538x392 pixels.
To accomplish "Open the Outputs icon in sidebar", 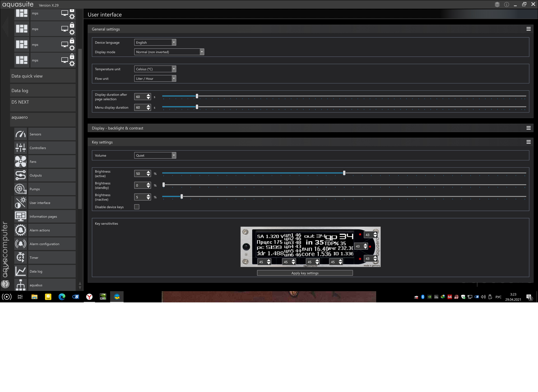I will [20, 175].
